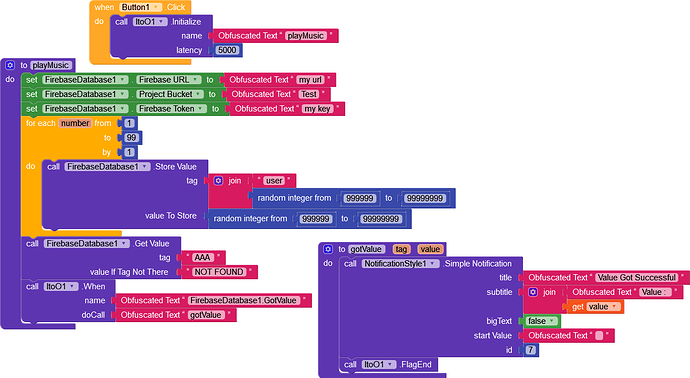The height and width of the screenshot is (378, 690).
Task: Edit the 'user' text string field
Action: point(274,180)
